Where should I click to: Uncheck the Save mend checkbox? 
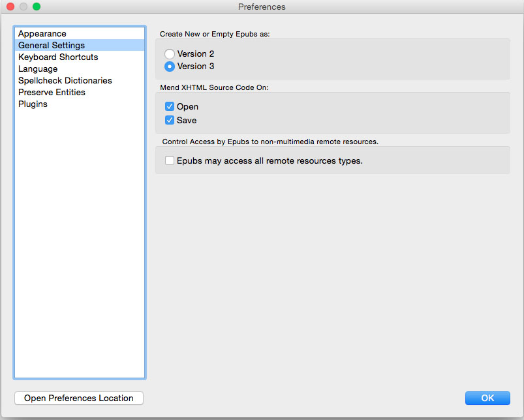[x=170, y=120]
